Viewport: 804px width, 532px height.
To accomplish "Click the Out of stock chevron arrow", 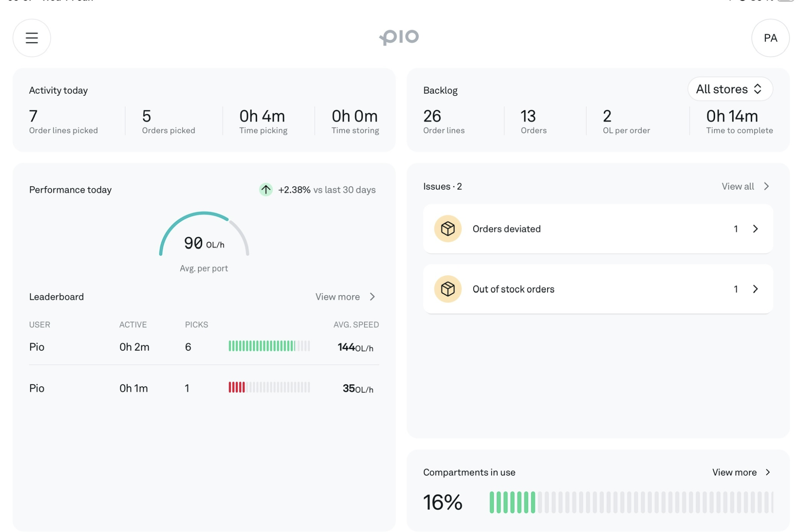I will click(755, 289).
